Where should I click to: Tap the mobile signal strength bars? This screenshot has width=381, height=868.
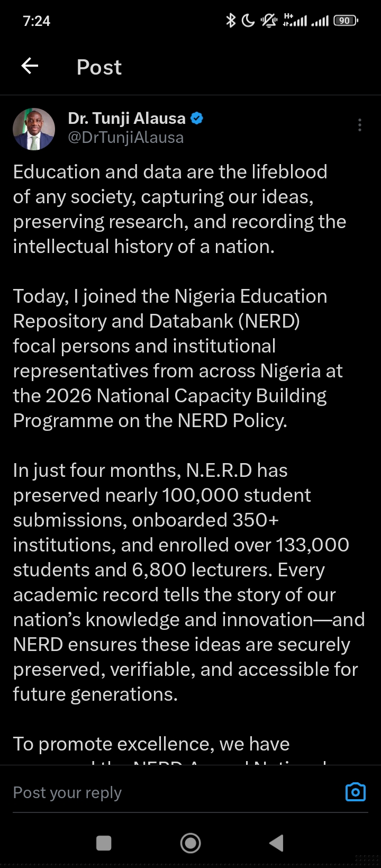[320, 21]
